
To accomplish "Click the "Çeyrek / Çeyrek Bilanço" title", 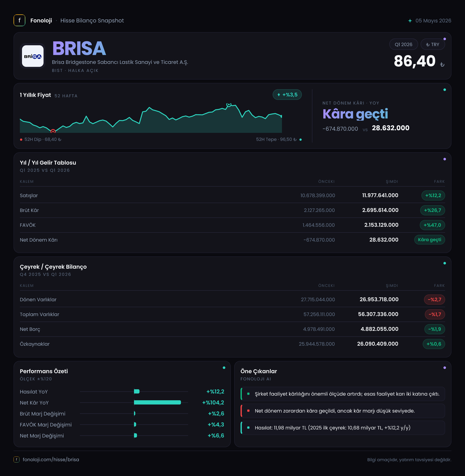I will [x=53, y=267].
